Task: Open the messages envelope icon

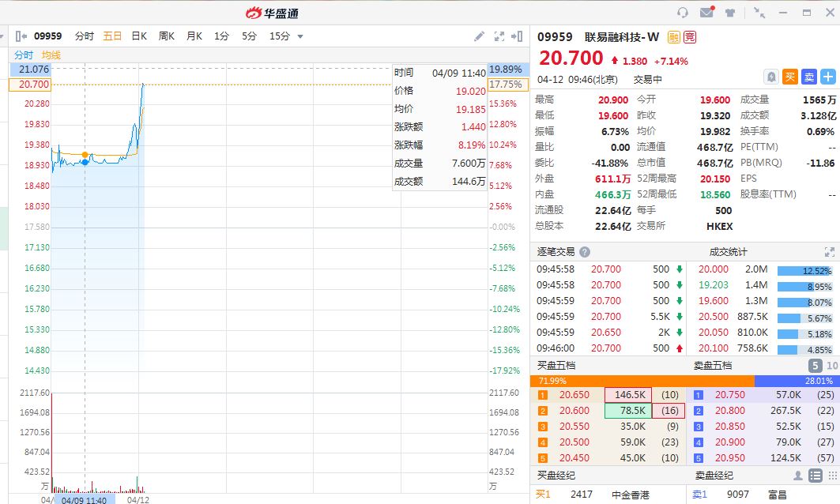Action: pyautogui.click(x=706, y=13)
